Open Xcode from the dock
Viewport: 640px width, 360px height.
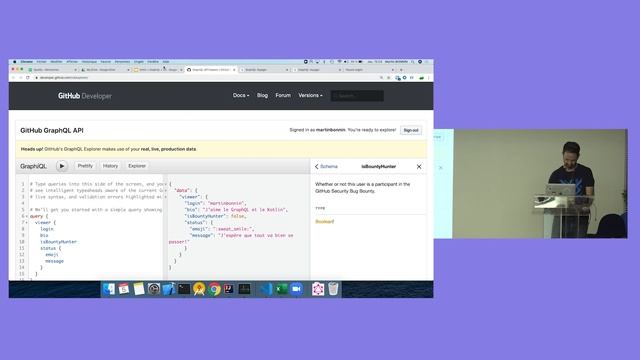coord(169,289)
